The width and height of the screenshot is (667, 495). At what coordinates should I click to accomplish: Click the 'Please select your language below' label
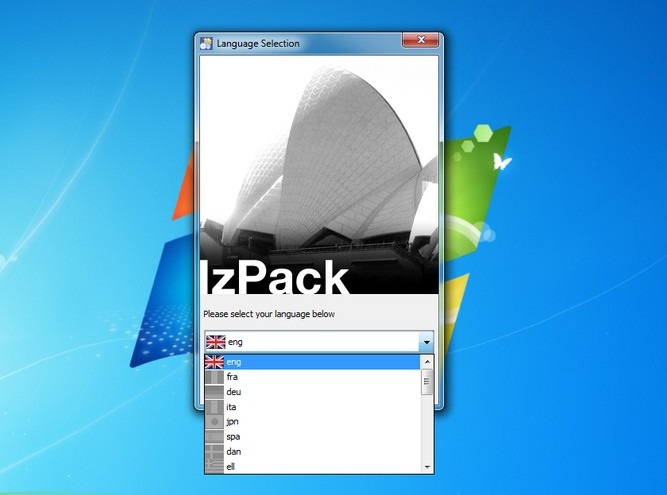[x=269, y=314]
